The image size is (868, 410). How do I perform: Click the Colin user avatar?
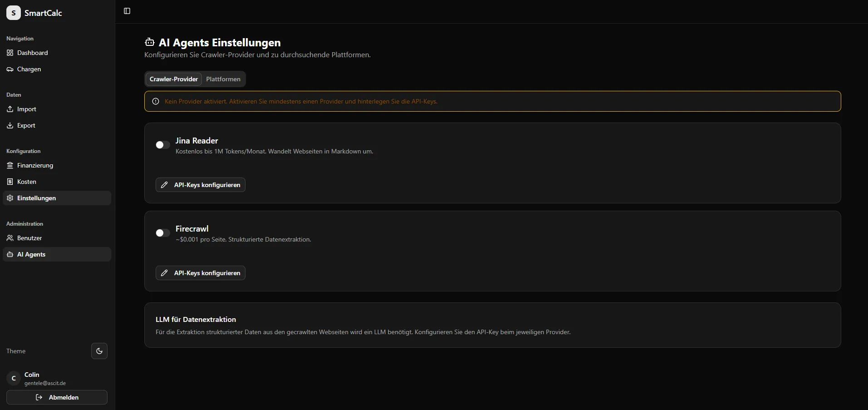(14, 378)
